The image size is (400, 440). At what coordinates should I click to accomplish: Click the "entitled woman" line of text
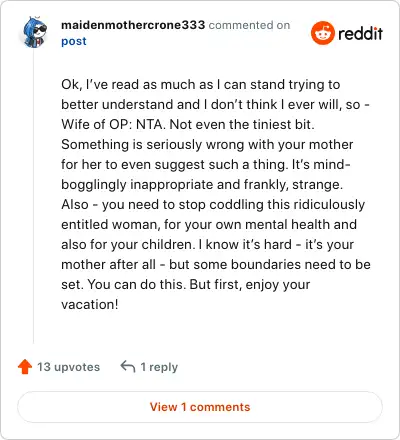tap(209, 225)
